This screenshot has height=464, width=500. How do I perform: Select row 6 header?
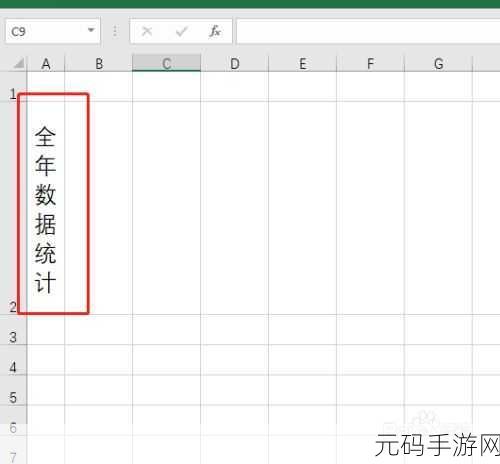tap(13, 420)
